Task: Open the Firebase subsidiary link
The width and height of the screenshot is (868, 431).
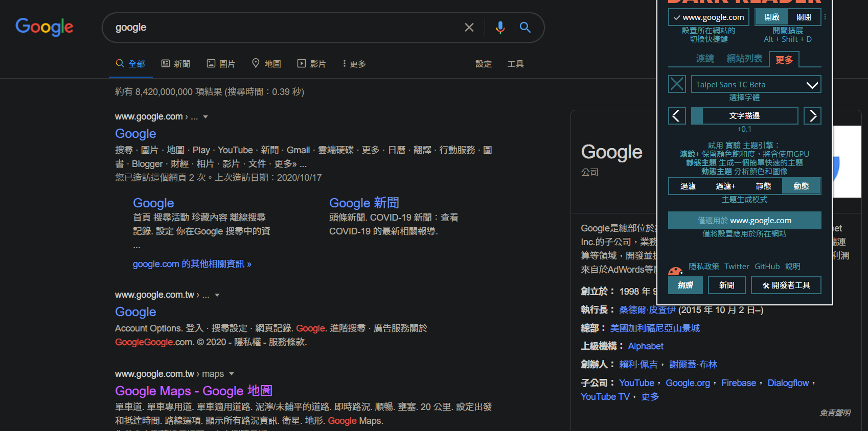Action: point(739,383)
